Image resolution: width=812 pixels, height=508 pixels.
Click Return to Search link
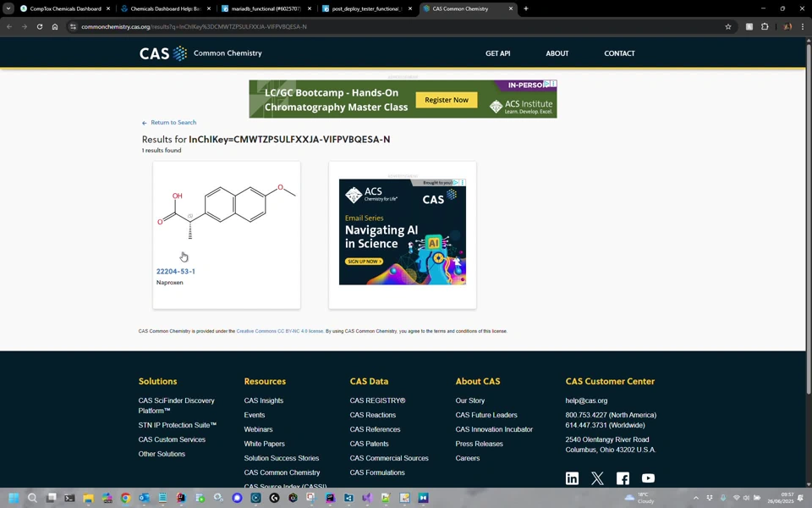[173, 123]
